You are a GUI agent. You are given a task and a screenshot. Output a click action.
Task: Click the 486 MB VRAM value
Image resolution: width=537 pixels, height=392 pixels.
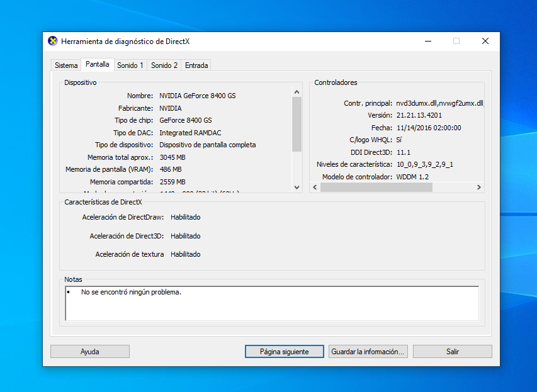[x=171, y=169]
